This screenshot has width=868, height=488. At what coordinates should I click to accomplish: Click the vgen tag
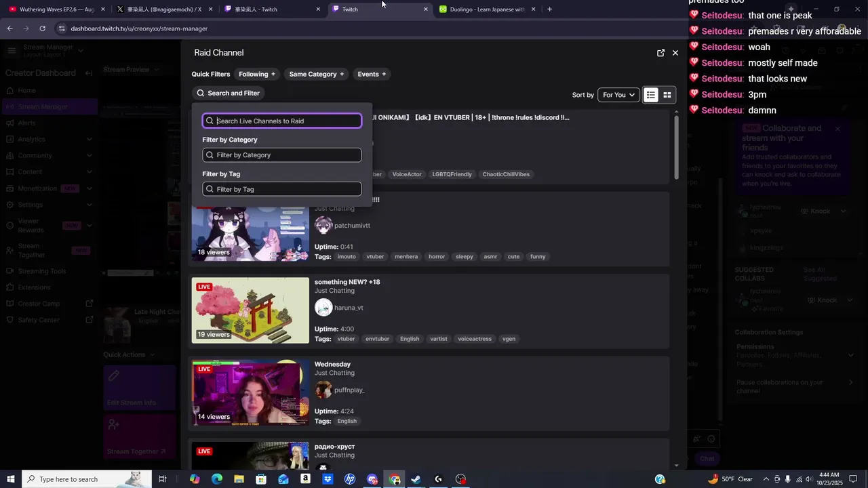point(509,339)
